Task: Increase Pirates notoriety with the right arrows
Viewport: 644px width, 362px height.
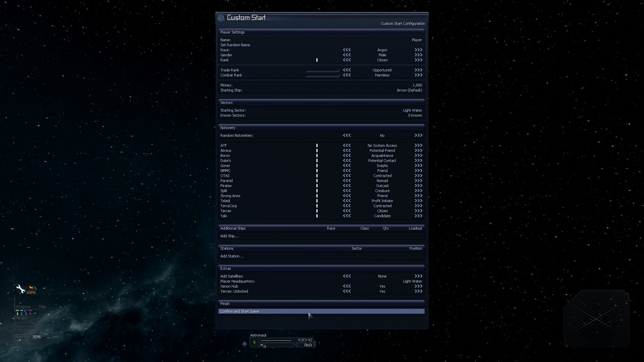Action: [418, 186]
